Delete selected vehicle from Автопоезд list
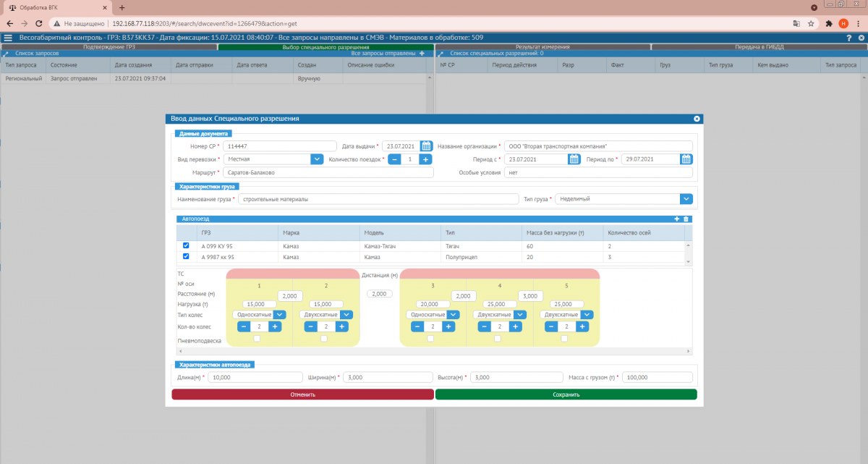Image resolution: width=868 pixels, height=464 pixels. pyautogui.click(x=686, y=219)
